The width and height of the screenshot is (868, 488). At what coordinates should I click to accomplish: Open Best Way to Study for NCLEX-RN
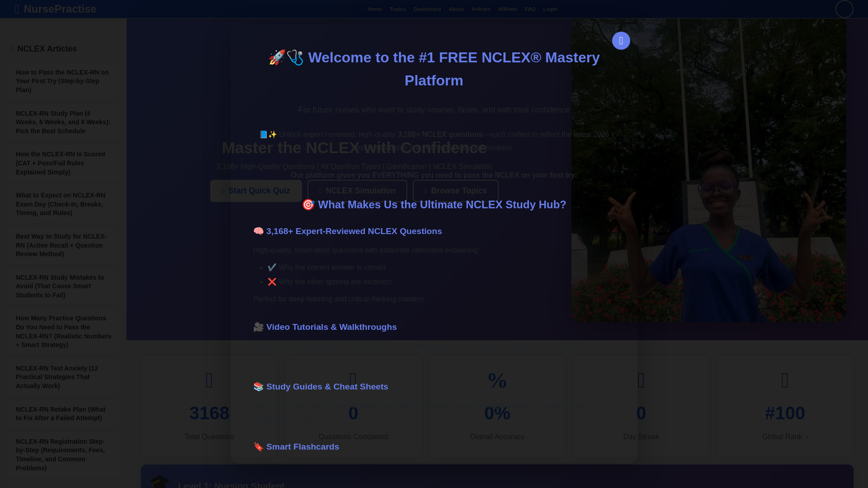tap(63, 245)
